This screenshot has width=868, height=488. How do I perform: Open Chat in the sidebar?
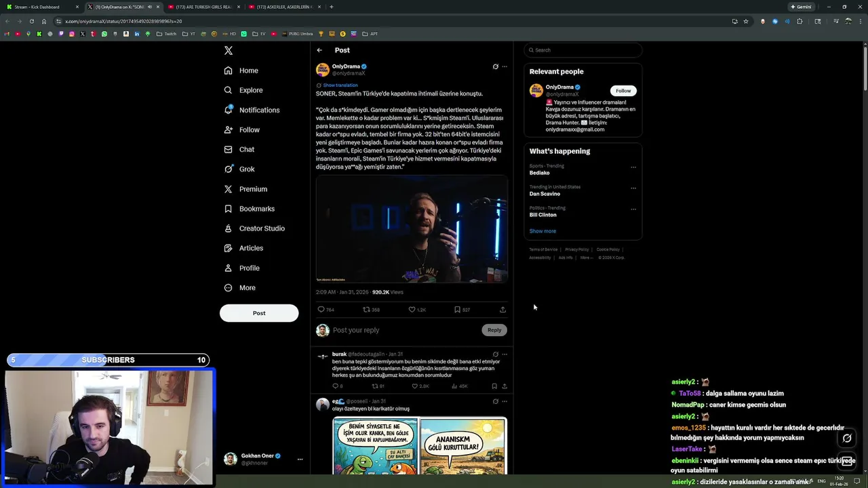(x=239, y=149)
